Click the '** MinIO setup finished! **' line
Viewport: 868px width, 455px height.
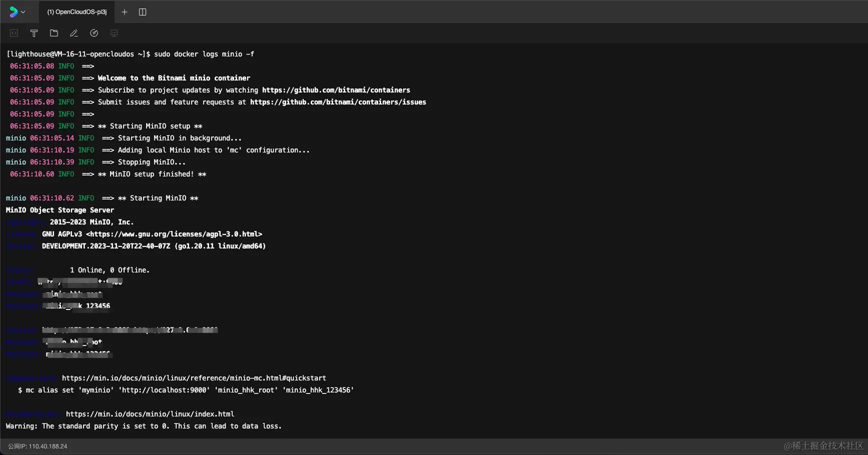point(108,174)
